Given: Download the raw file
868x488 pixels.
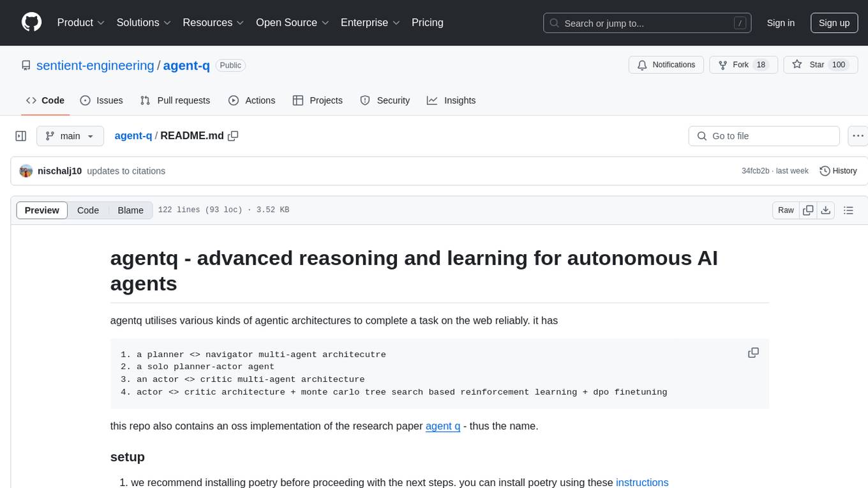Looking at the screenshot, I should pyautogui.click(x=826, y=210).
